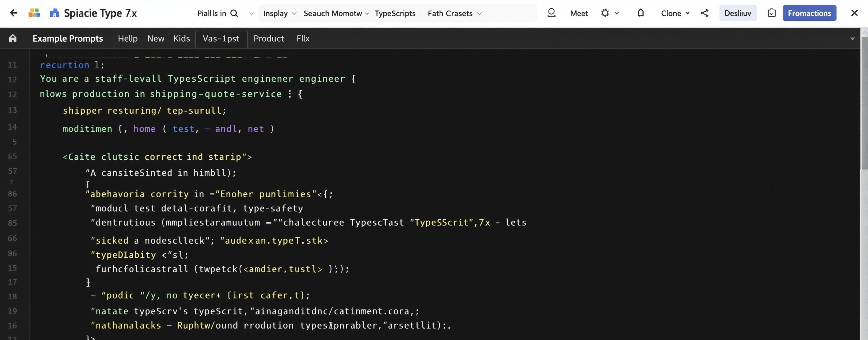868x340 pixels.
Task: Click the Fromactions button
Action: tap(809, 13)
